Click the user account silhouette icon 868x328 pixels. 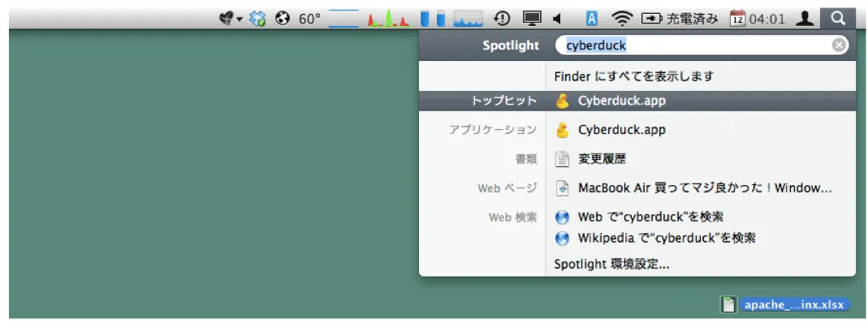805,18
